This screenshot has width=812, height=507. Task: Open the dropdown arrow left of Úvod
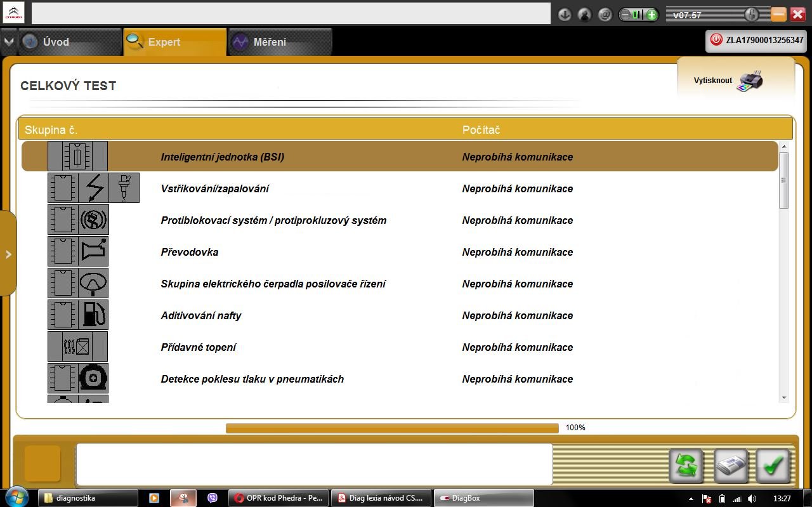point(8,42)
